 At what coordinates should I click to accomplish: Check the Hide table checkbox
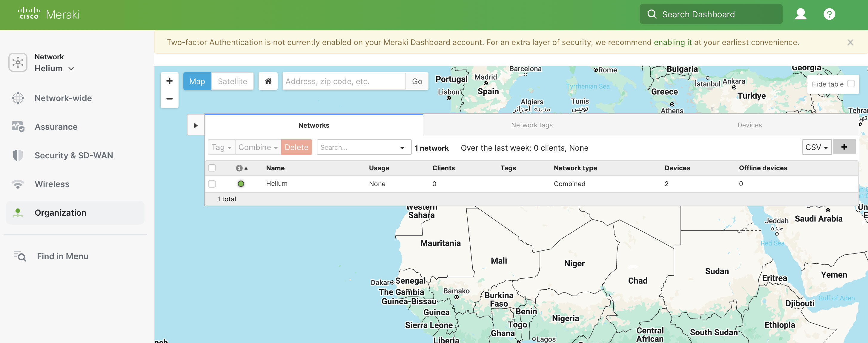(x=851, y=84)
